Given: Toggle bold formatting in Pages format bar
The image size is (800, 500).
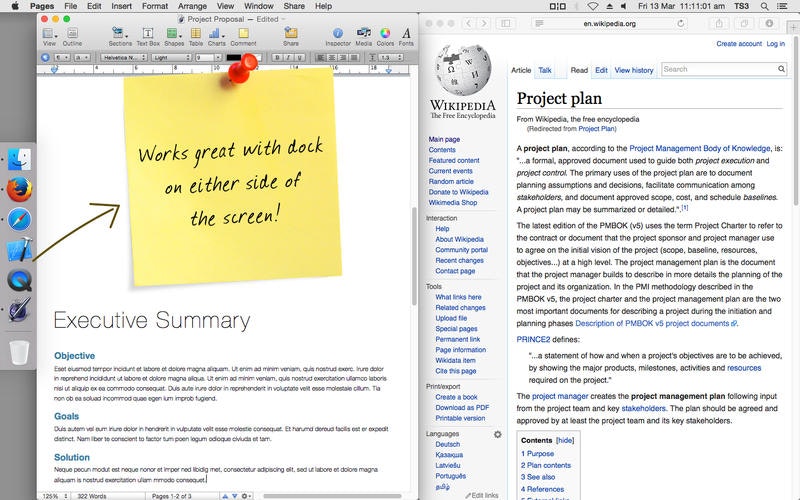Looking at the screenshot, I should click(x=277, y=58).
